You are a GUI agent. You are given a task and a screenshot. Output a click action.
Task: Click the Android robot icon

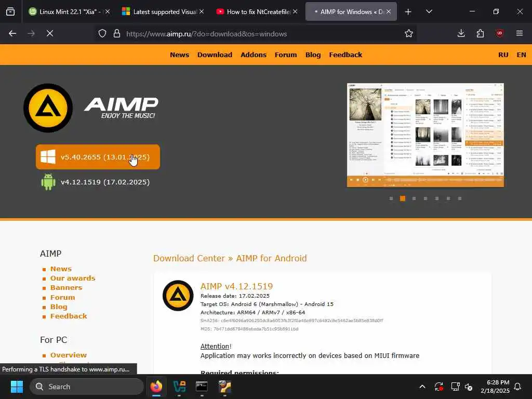click(x=48, y=182)
